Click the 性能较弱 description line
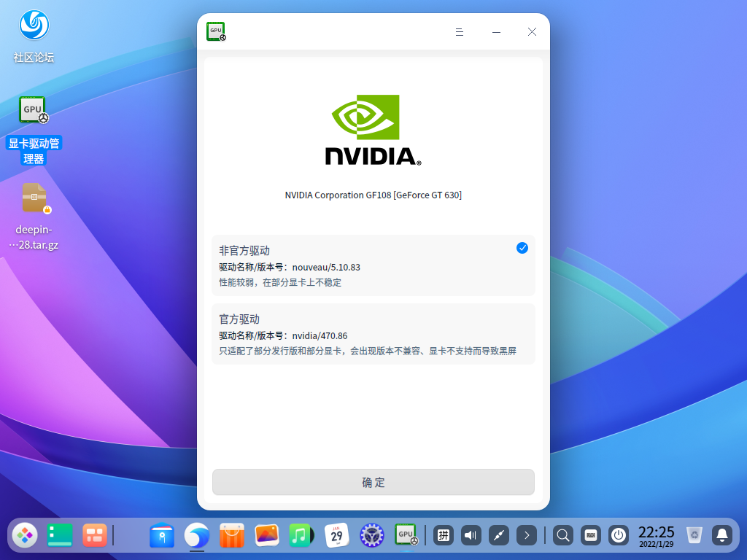 point(280,282)
